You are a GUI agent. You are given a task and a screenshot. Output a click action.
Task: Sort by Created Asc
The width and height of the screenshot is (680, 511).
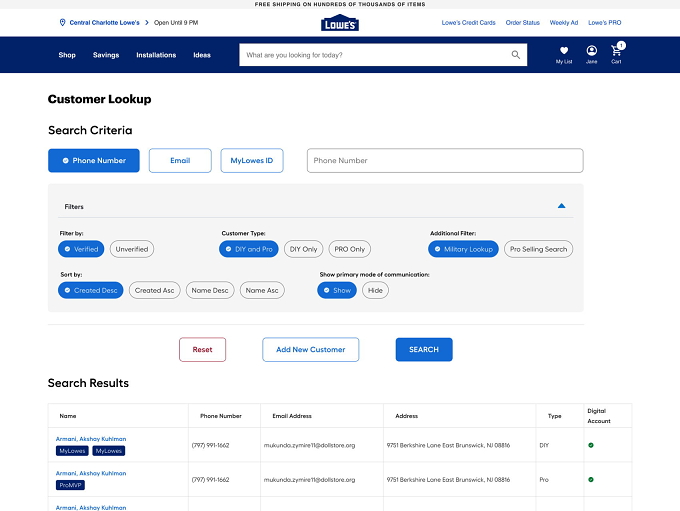click(x=154, y=290)
